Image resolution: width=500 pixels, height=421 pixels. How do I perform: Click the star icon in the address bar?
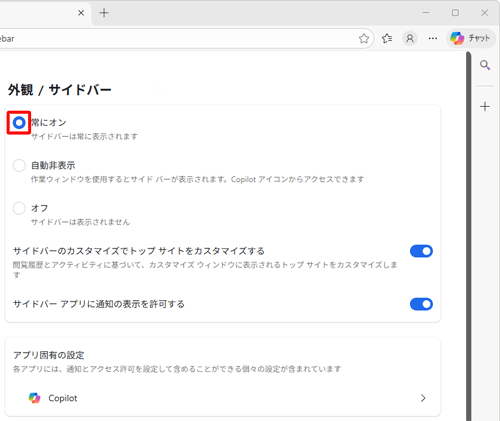click(364, 39)
